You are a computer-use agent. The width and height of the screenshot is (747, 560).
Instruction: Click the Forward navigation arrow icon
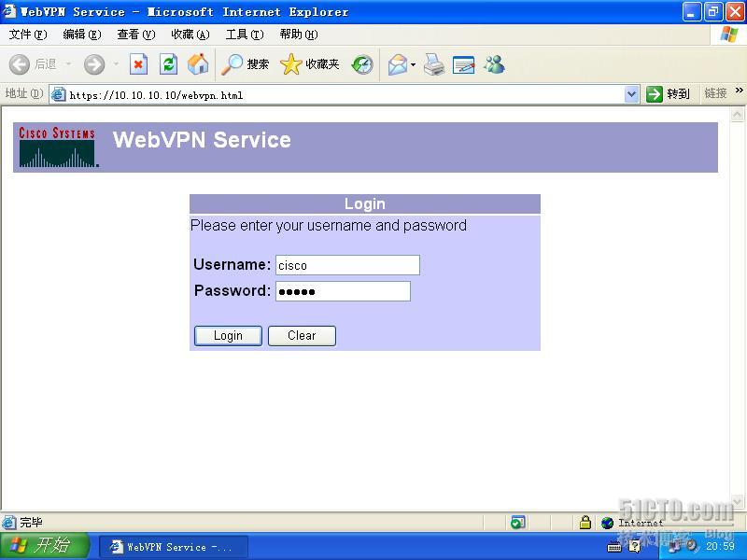pyautogui.click(x=94, y=64)
